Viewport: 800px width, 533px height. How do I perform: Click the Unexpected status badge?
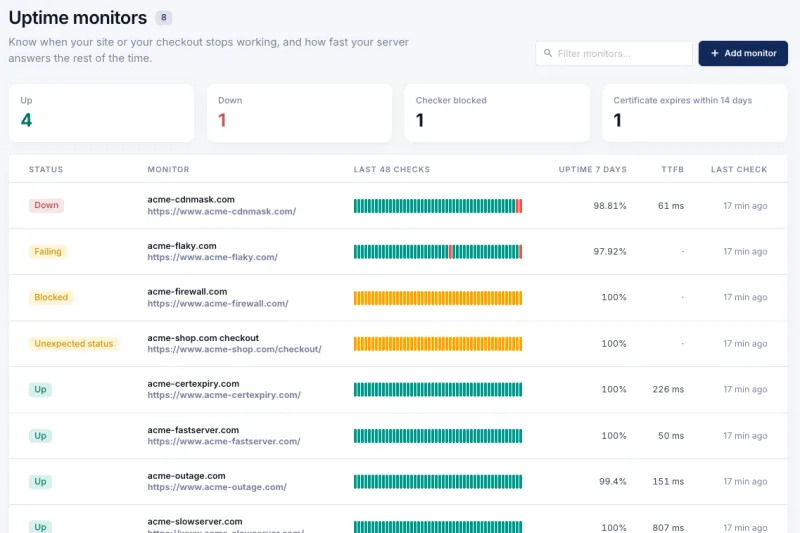pos(73,344)
